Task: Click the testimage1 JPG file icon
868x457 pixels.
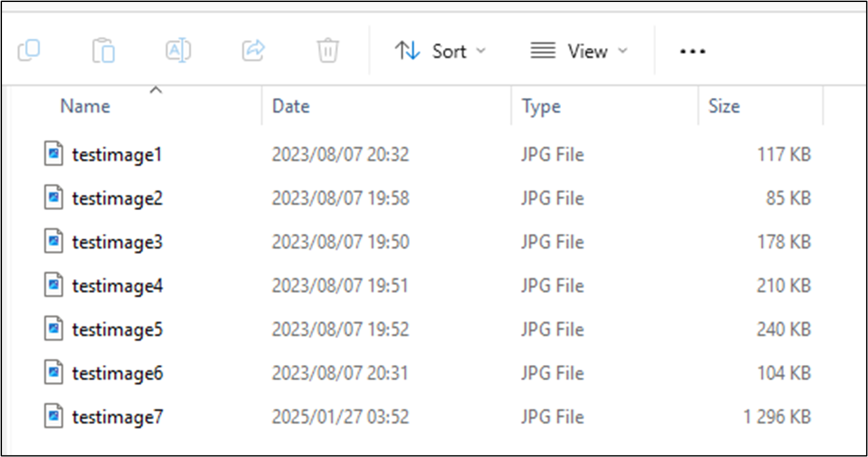Action: (x=54, y=154)
